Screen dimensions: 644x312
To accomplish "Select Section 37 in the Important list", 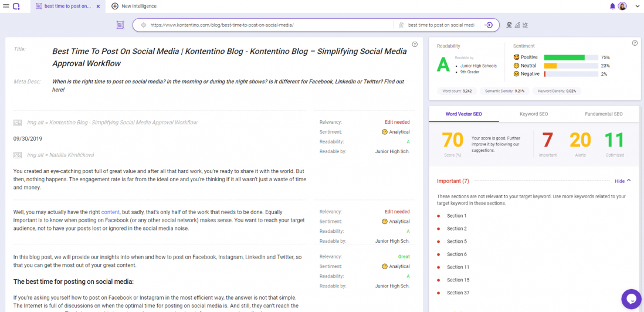I will point(458,293).
